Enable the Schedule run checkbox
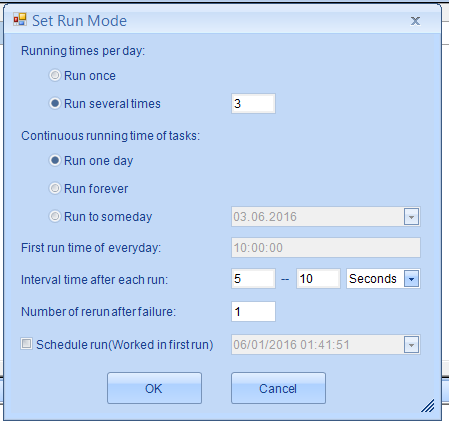The image size is (449, 428). pyautogui.click(x=26, y=344)
